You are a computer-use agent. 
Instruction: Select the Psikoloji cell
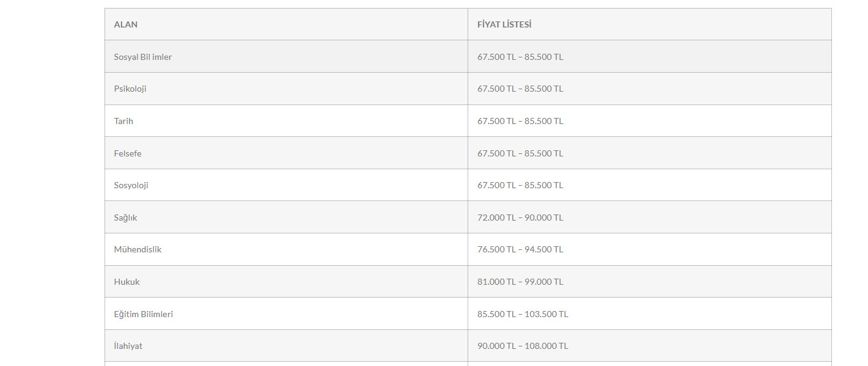pyautogui.click(x=286, y=89)
